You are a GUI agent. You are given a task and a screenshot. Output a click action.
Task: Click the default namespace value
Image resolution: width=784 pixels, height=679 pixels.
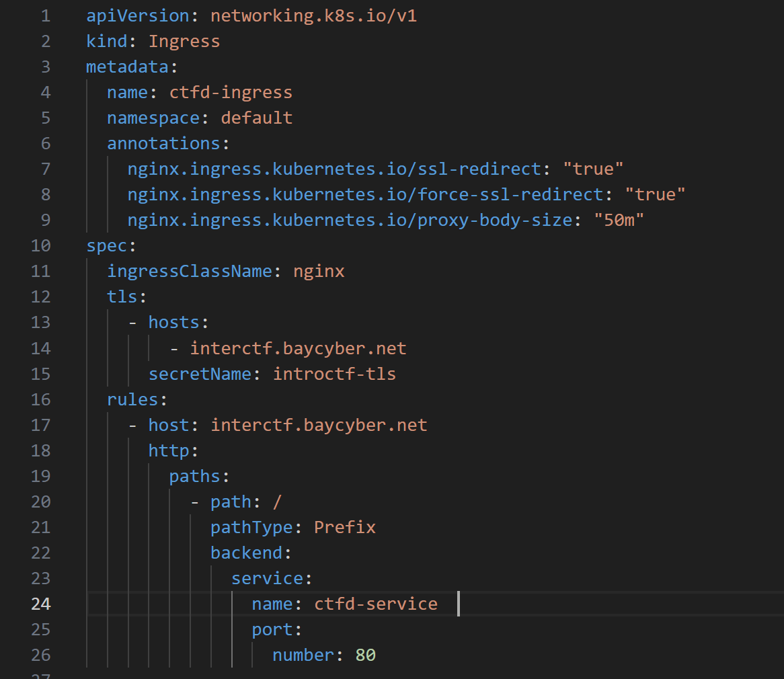[256, 118]
